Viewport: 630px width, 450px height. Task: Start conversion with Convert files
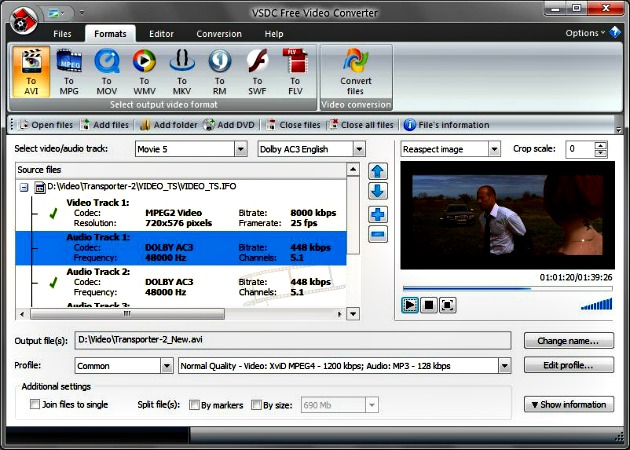point(356,72)
